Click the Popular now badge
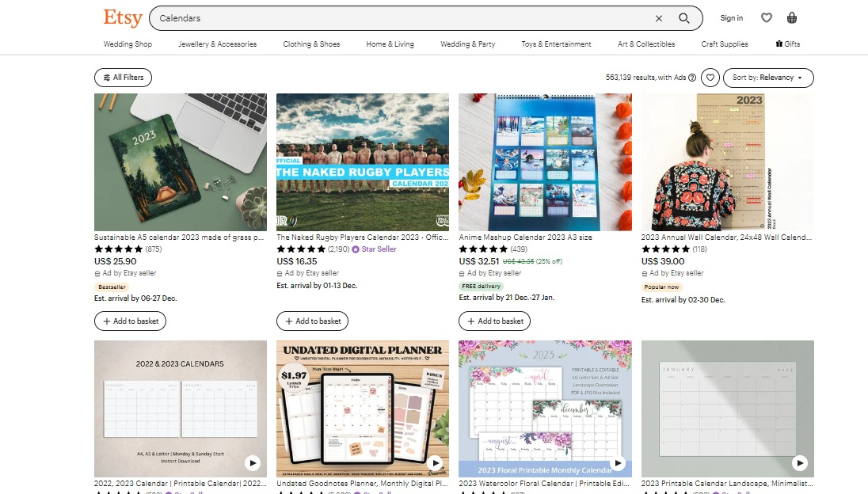Screen dimensions: 868x494 point(661,287)
